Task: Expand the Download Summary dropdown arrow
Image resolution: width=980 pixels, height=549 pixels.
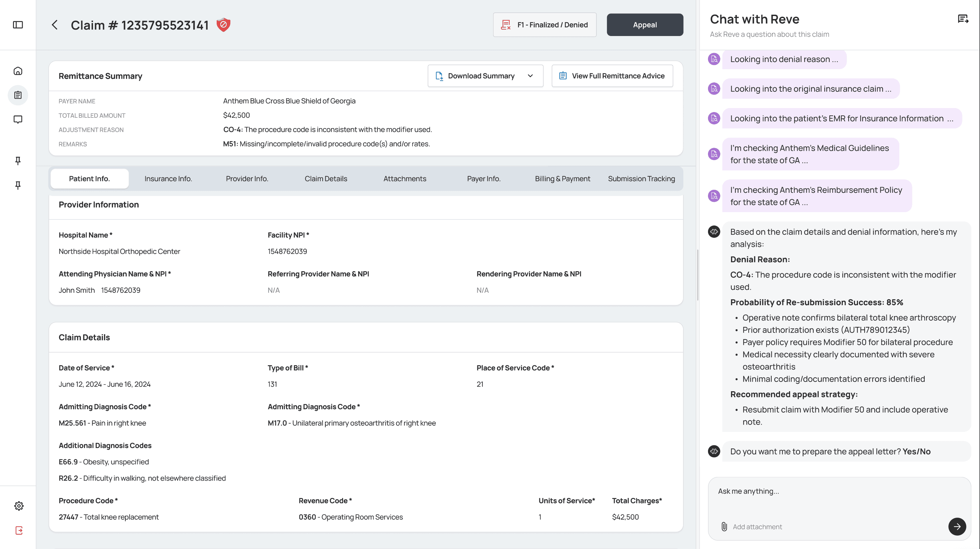Action: [530, 76]
